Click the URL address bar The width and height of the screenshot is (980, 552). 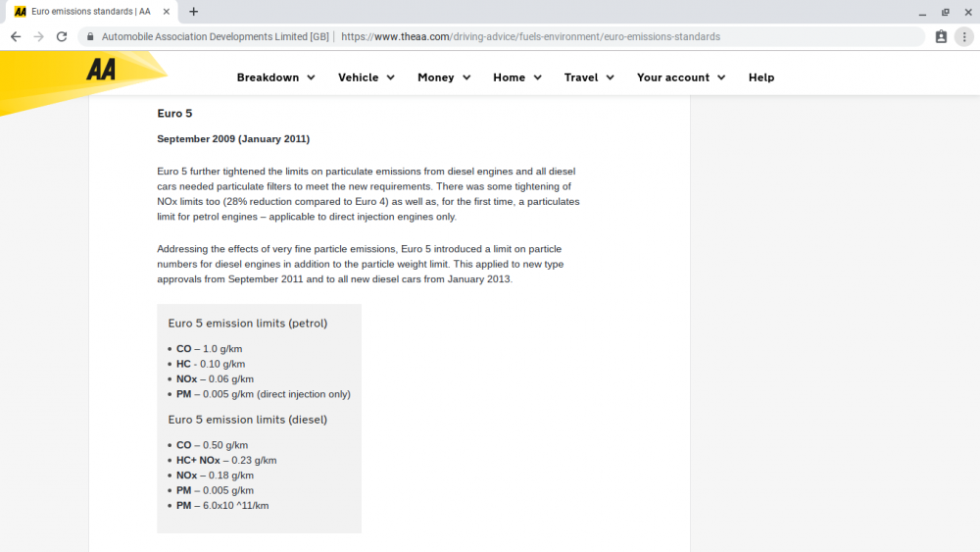click(x=530, y=37)
